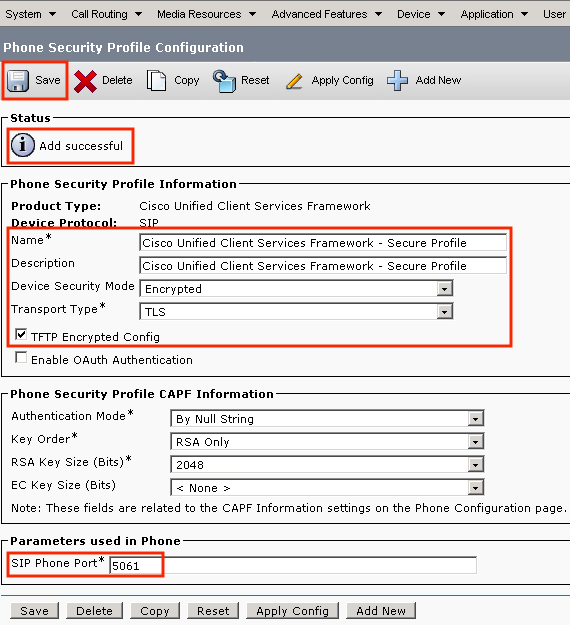Click the Add New plus icon
This screenshot has width=570, height=625.
[x=397, y=80]
